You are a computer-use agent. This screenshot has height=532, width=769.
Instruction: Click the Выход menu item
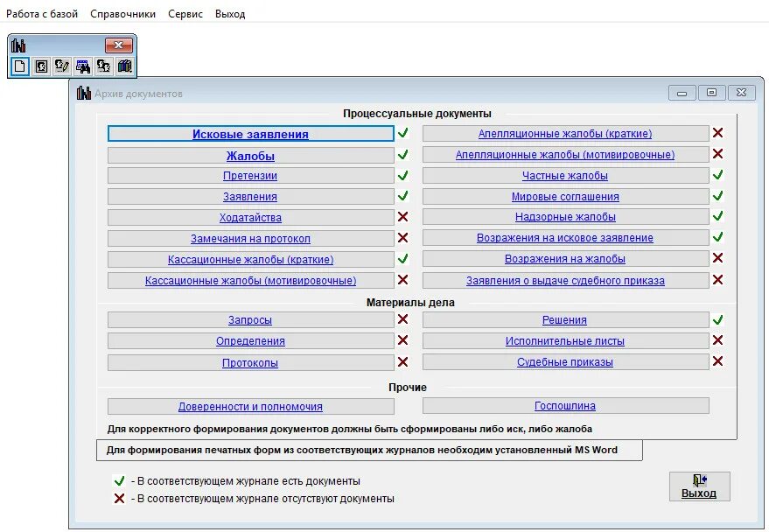(230, 14)
